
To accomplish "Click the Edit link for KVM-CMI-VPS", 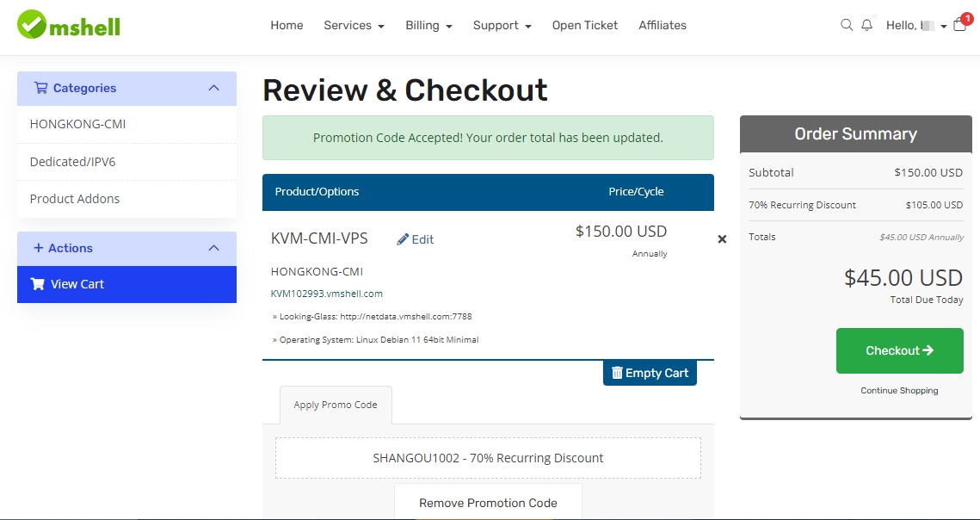I will pyautogui.click(x=415, y=239).
